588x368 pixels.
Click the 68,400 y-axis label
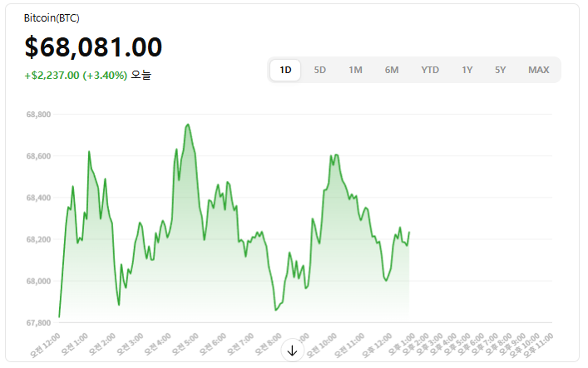38,198
